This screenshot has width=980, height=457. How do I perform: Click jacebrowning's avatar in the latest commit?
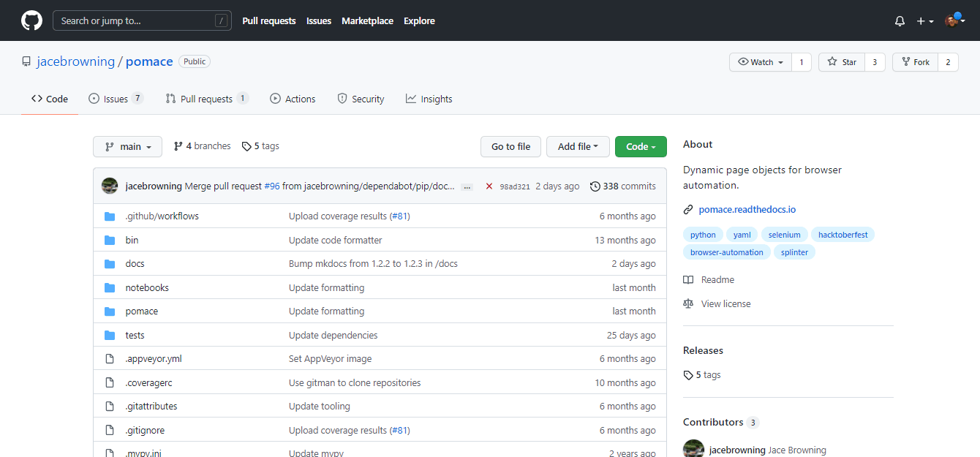[110, 186]
